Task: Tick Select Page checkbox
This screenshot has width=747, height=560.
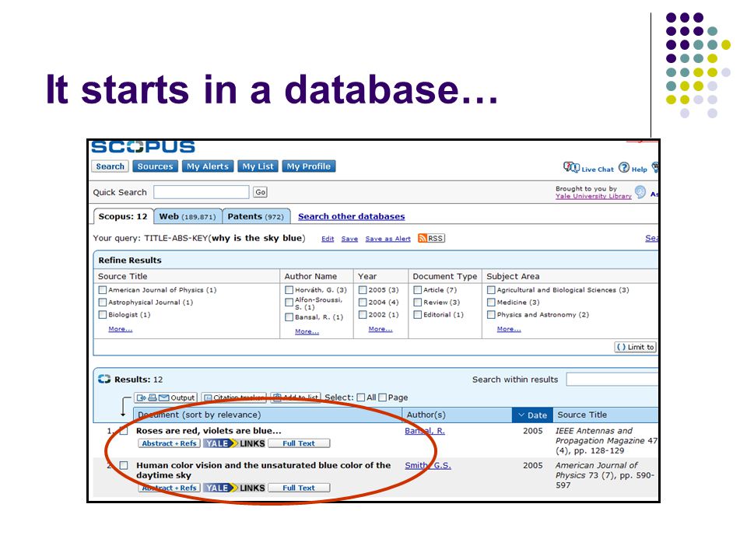Action: pyautogui.click(x=382, y=397)
